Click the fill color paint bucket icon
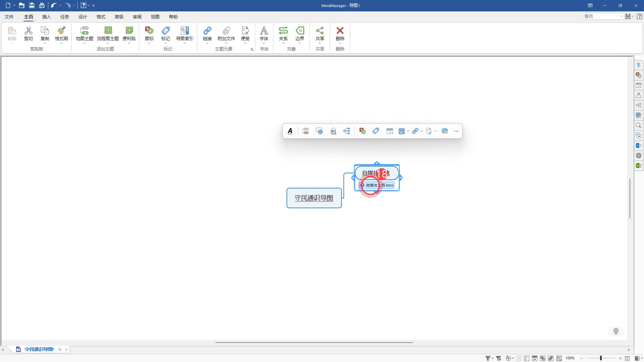Screen dimensions: 644x362 click(333, 131)
